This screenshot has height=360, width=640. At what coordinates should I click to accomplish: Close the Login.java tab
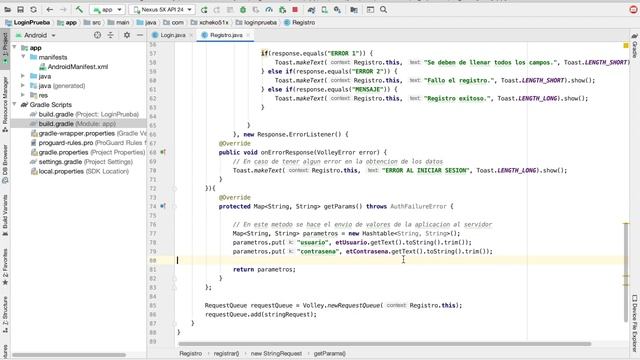pos(191,35)
